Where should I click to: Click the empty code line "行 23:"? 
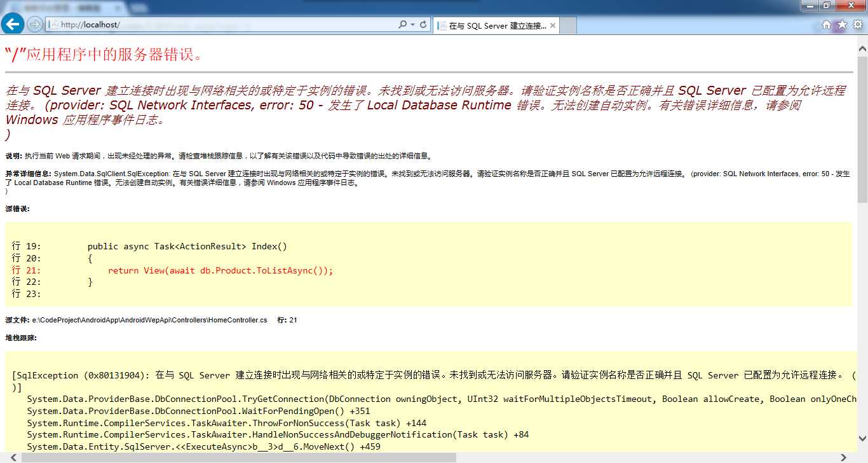26,294
